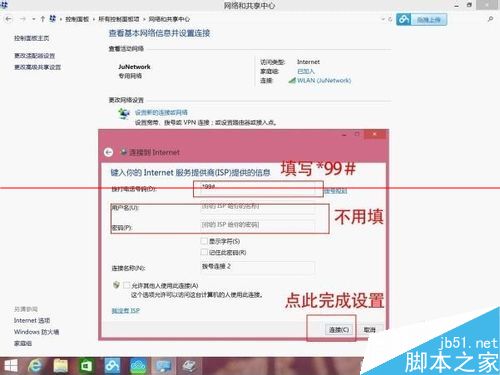Open the Internet 选项 link in the sidebar
Viewport: 500px width, 375px height.
[32, 320]
